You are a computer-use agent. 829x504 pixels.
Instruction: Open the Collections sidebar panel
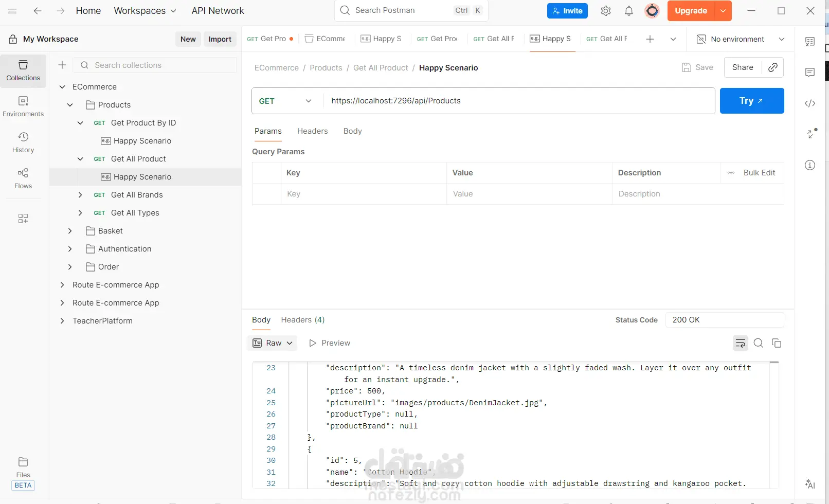click(x=23, y=70)
